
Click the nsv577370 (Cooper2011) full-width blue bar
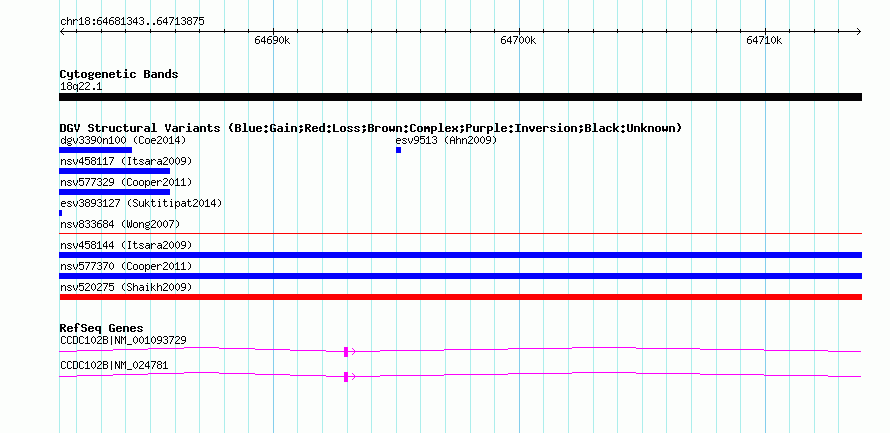point(460,276)
